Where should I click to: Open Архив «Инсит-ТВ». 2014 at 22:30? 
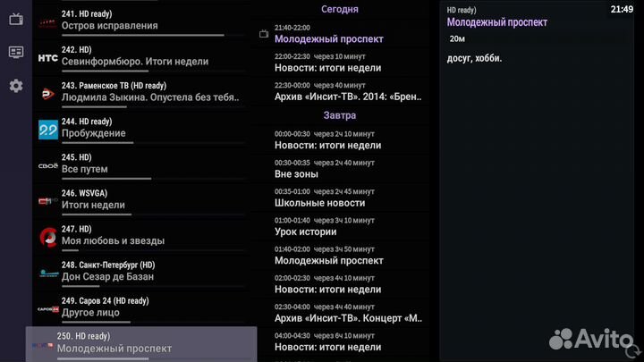click(x=341, y=91)
